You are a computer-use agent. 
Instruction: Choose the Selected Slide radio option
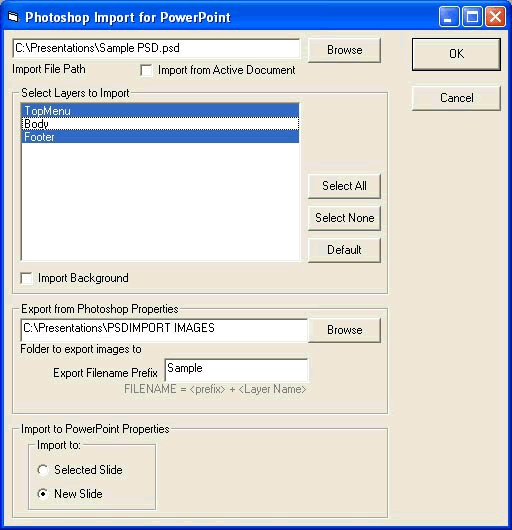pos(43,470)
